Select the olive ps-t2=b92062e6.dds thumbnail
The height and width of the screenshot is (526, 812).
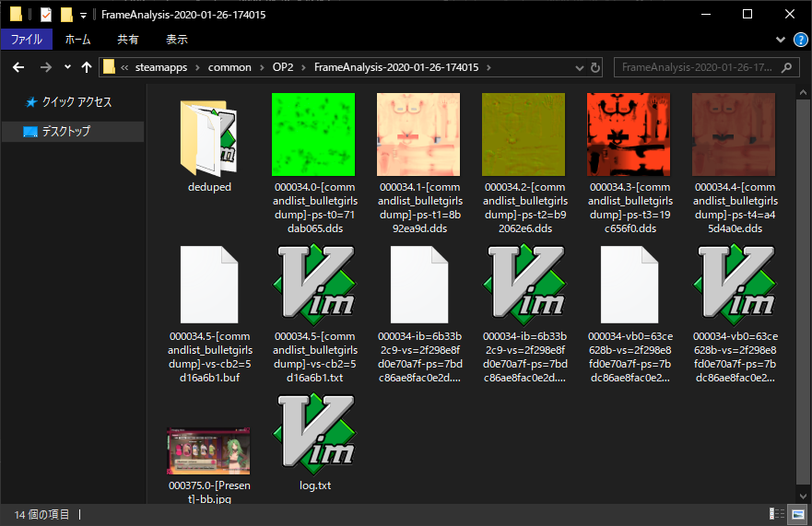click(x=524, y=134)
